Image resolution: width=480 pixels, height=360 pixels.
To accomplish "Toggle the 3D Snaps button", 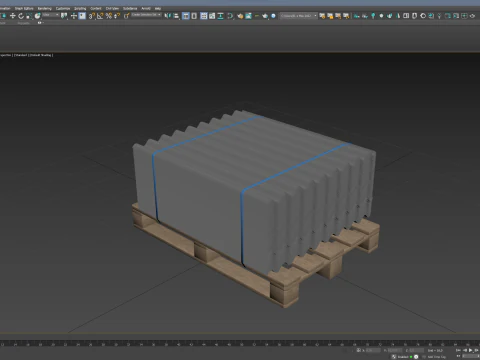I will tap(92, 16).
